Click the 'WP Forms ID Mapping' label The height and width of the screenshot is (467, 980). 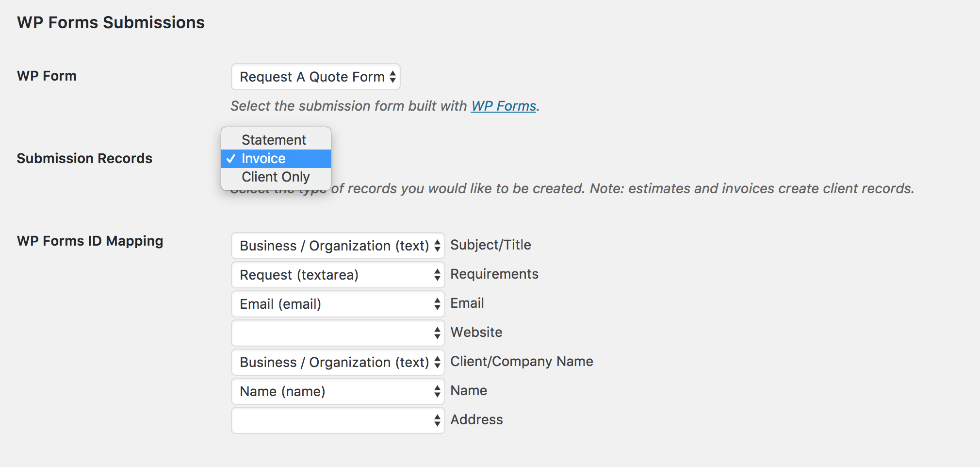[90, 241]
